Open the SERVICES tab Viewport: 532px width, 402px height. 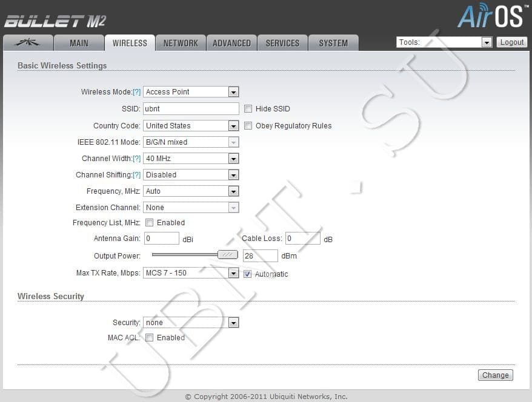pyautogui.click(x=282, y=43)
